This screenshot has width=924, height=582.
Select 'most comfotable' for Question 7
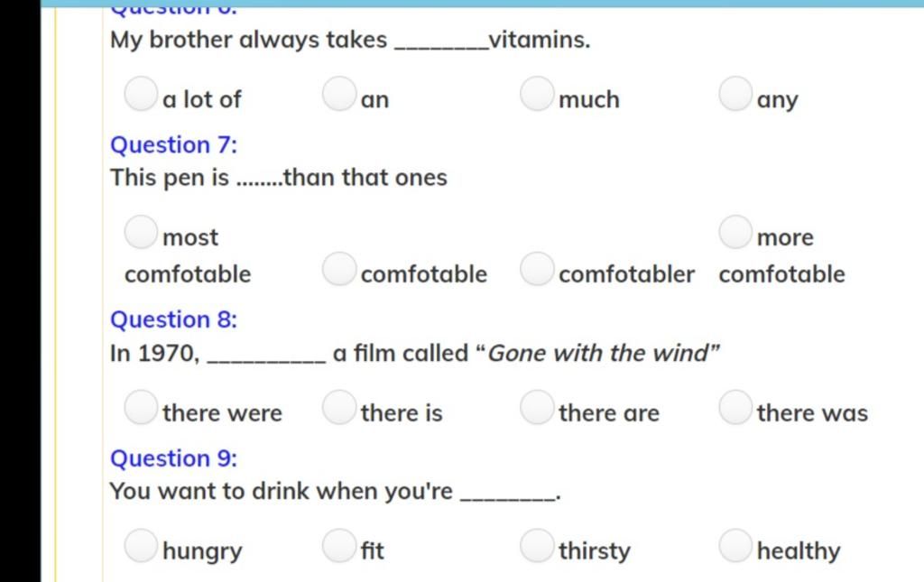(141, 232)
